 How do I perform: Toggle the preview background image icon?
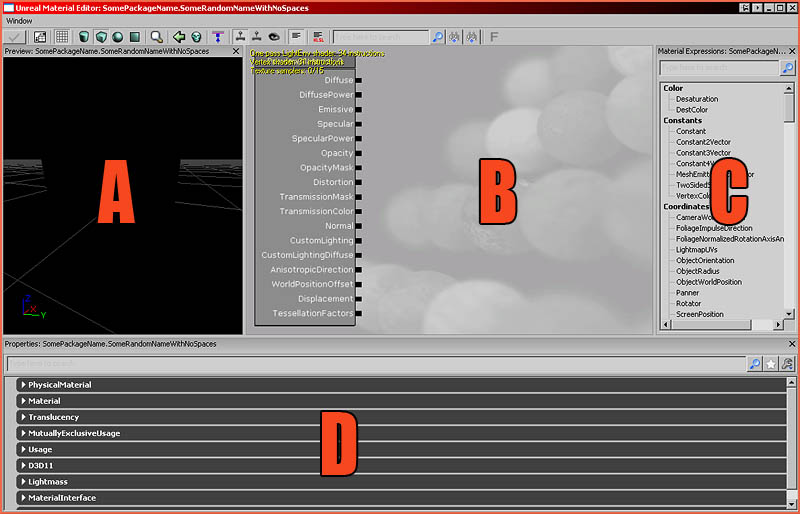40,37
